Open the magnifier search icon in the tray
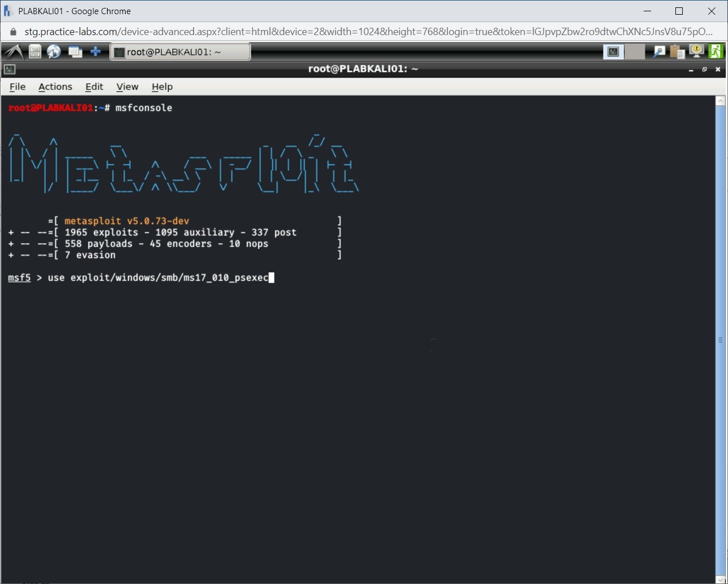 click(660, 52)
